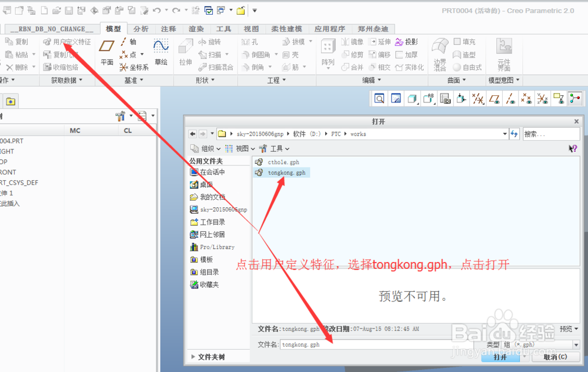This screenshot has width=588, height=372.
Task: Click the 用户定义特征 (user-defined feature) icon
Action: point(47,42)
